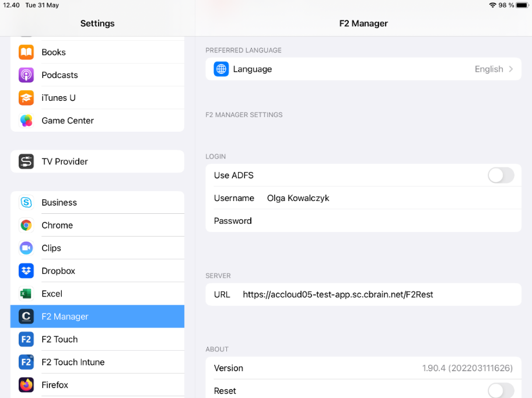
Task: Tap the iTunes U icon
Action: pyautogui.click(x=26, y=98)
